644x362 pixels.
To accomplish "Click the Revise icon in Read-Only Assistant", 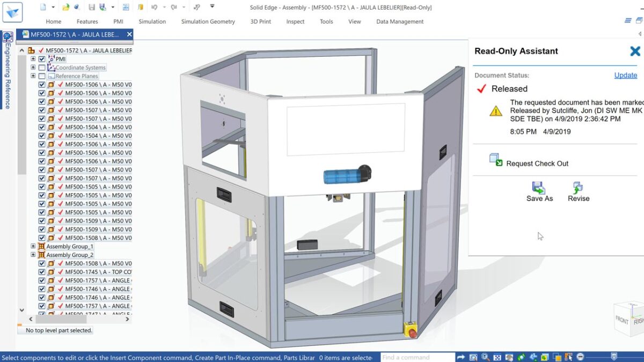I will pyautogui.click(x=579, y=192).
